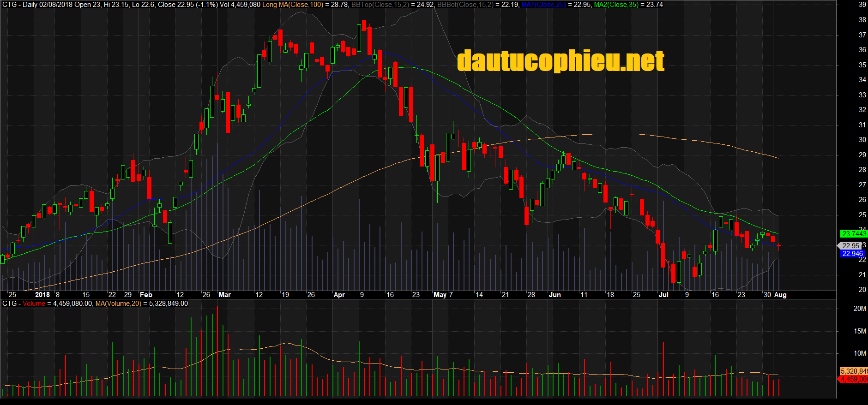Select the May marker on time axis
This screenshot has width=868, height=405.
pos(440,295)
